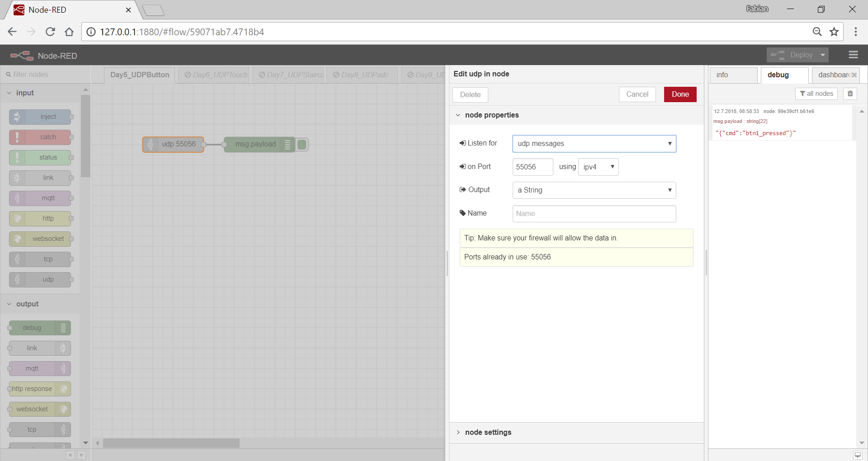Image resolution: width=868 pixels, height=461 pixels.
Task: Open the Node-RED hamburger menu
Action: (853, 55)
